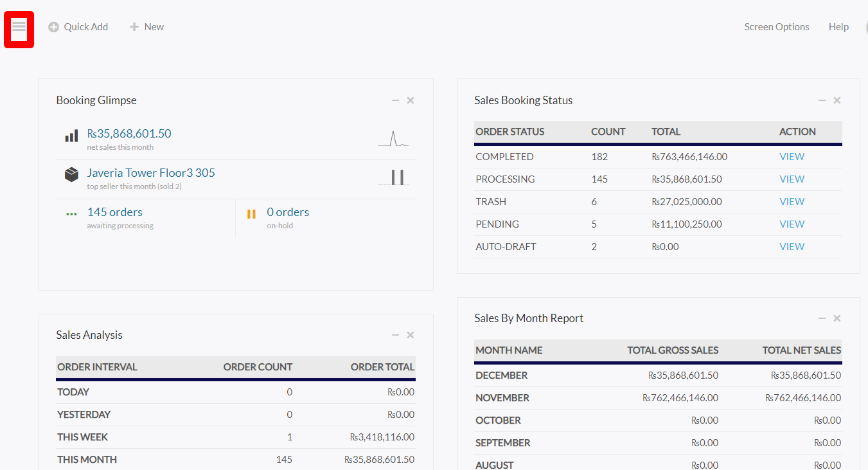Screen dimensions: 868x470
Task: Collapse the Sales Analysis widget
Action: point(395,335)
